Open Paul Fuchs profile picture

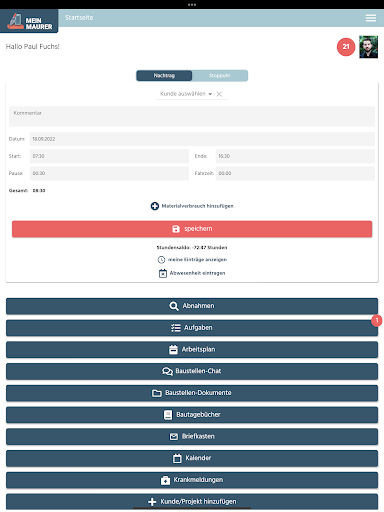(x=368, y=47)
